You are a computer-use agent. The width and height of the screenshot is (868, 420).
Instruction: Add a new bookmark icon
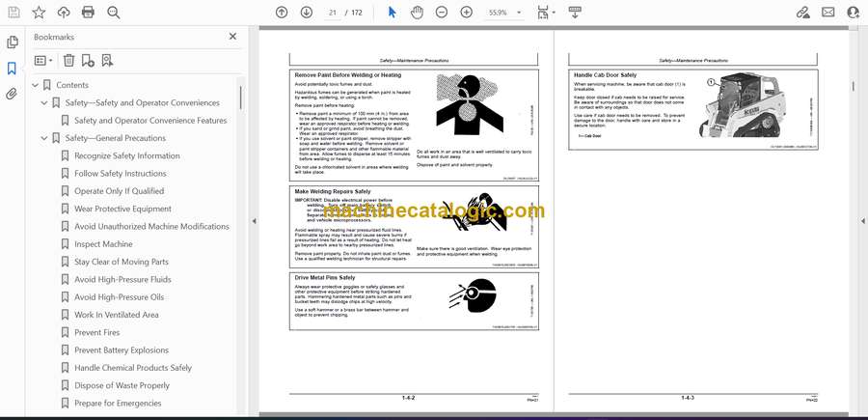point(88,61)
